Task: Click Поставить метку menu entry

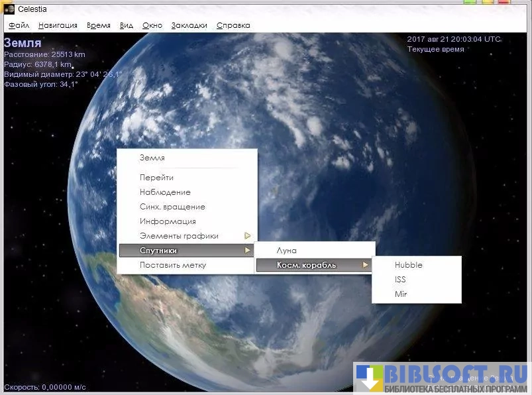Action: (172, 265)
